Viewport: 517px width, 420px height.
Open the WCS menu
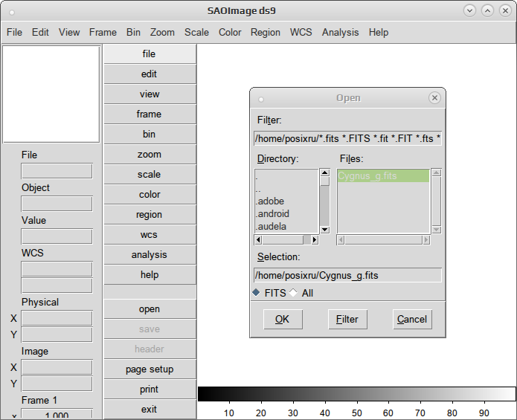[x=301, y=32]
